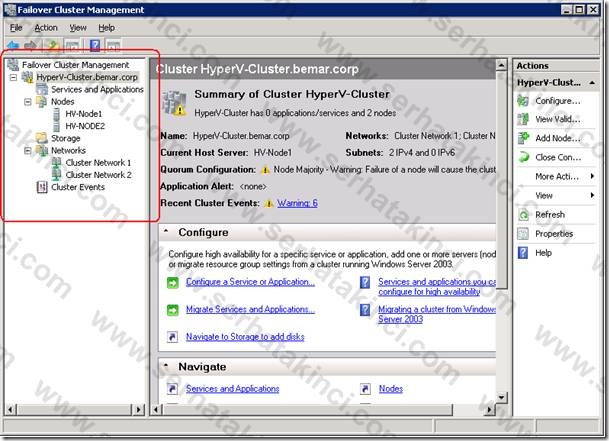This screenshot has width=609, height=441.
Task: Collapse the Nodes tree branch
Action: point(28,102)
